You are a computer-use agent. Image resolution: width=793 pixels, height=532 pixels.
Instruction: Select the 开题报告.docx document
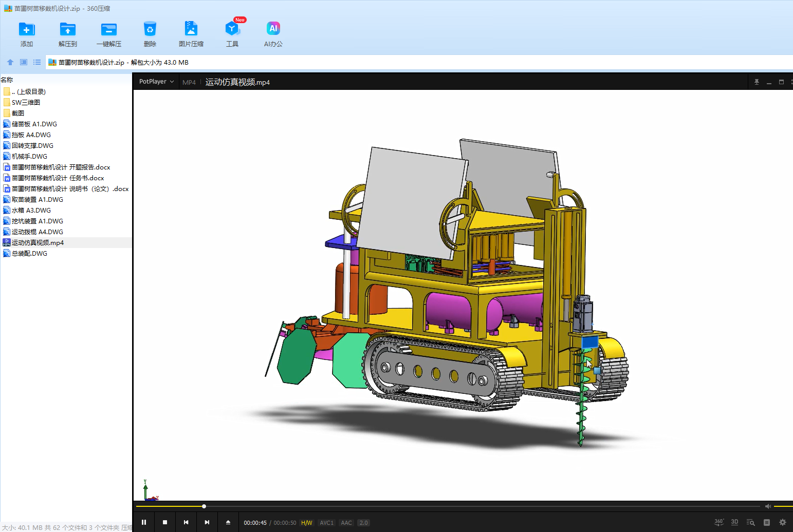tap(66, 167)
